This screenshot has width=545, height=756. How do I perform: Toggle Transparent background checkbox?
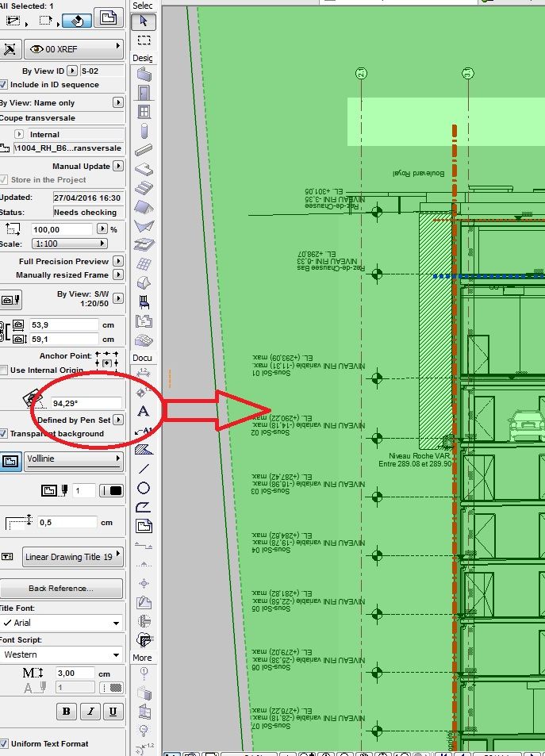[x=3, y=433]
